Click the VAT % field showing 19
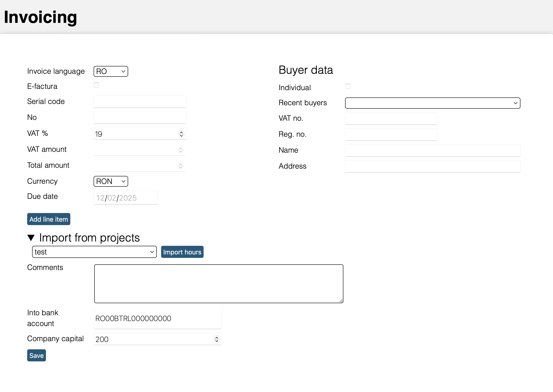This screenshot has width=553, height=392. [140, 134]
